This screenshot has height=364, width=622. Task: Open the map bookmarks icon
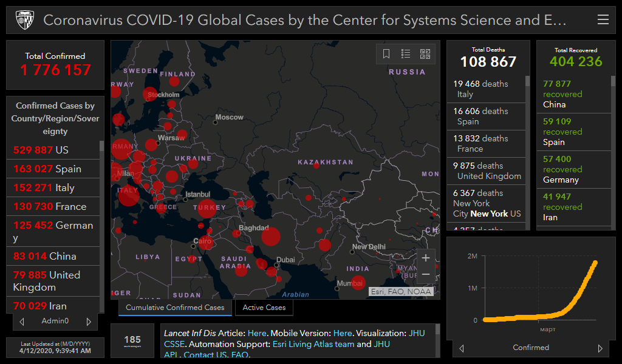(386, 54)
